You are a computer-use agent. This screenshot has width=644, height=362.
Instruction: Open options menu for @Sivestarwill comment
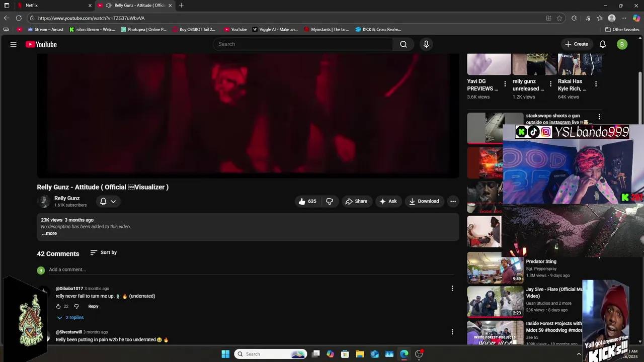pos(452,332)
